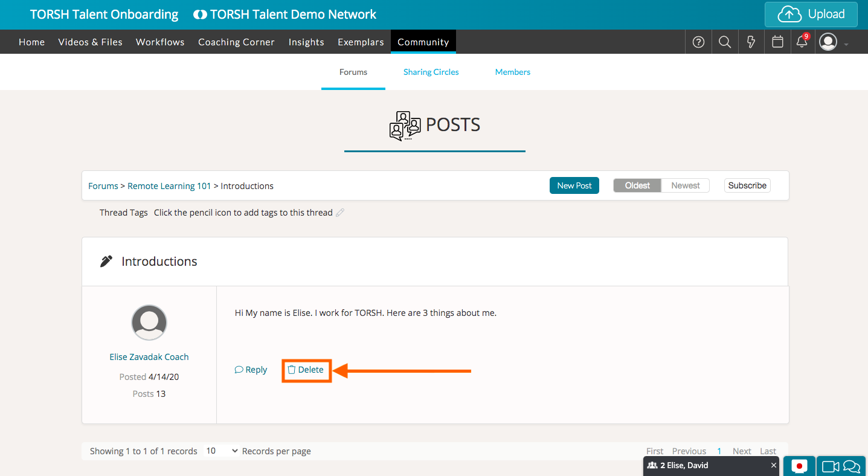Open notifications bell with 9 badge
This screenshot has height=476, width=868.
tap(802, 42)
